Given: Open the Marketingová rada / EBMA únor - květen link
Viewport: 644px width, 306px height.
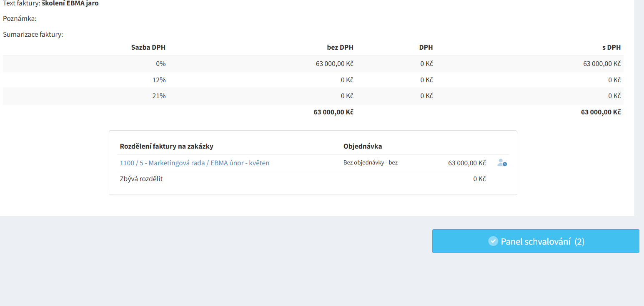Looking at the screenshot, I should tap(194, 163).
